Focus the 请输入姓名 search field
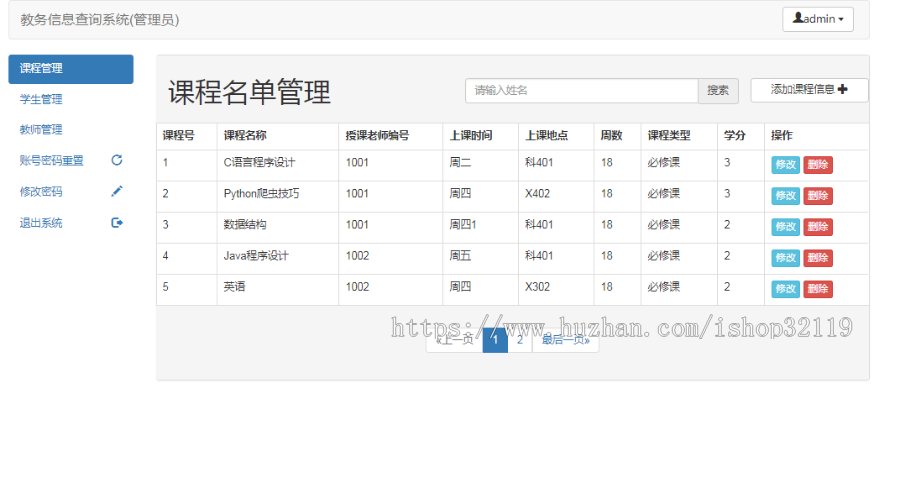Viewport: 900px width, 488px height. click(581, 91)
